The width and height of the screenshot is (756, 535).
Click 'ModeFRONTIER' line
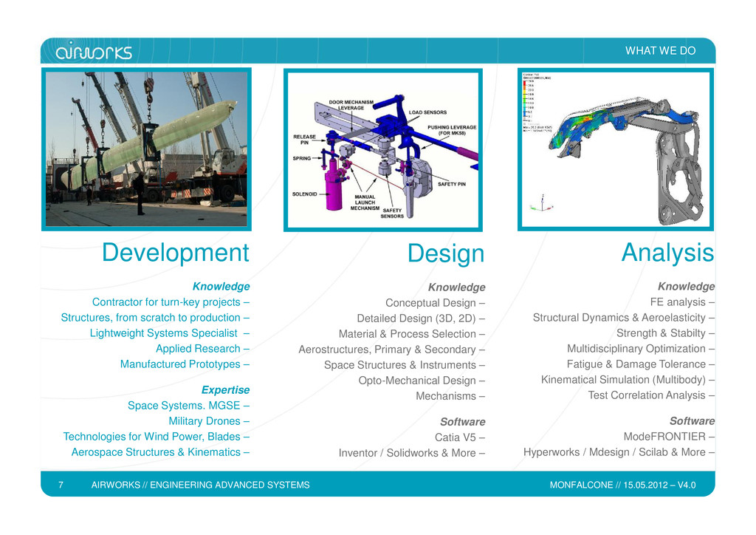pyautogui.click(x=669, y=437)
